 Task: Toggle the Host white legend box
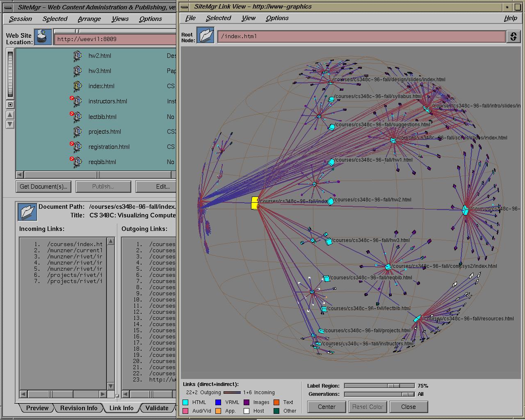[x=247, y=411]
